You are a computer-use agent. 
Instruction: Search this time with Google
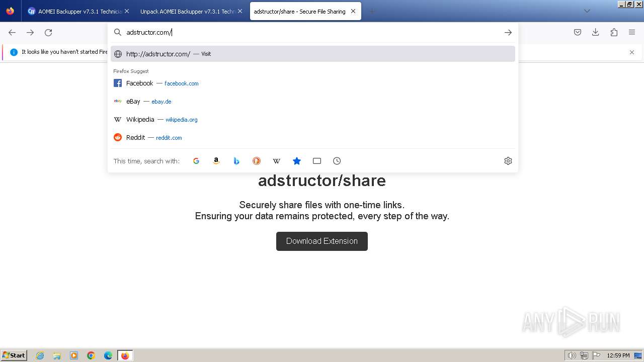coord(196,161)
